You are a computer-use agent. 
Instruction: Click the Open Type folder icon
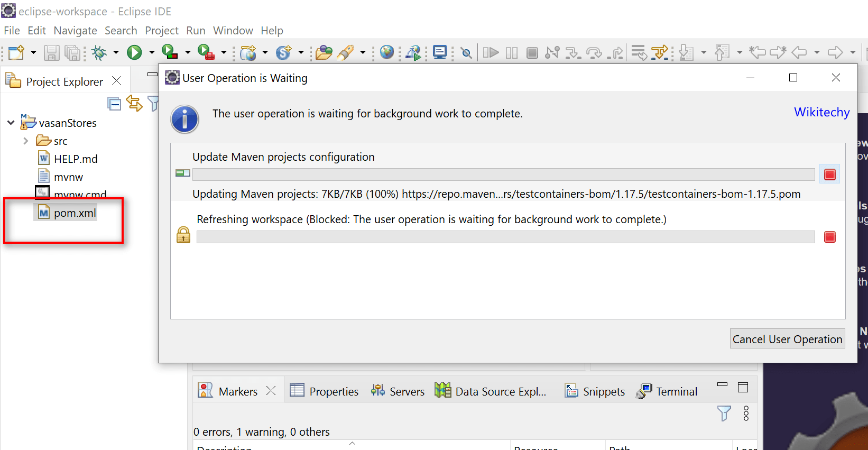point(324,52)
